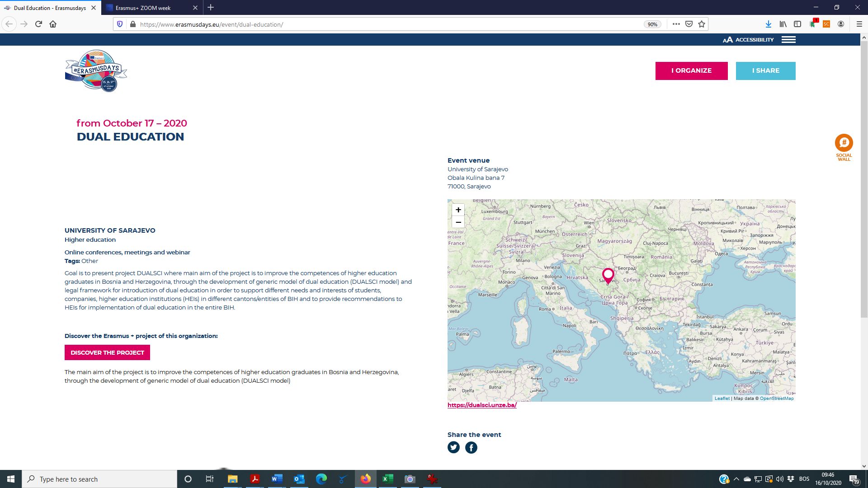Show site security padlock information
The width and height of the screenshot is (868, 488).
(x=132, y=24)
